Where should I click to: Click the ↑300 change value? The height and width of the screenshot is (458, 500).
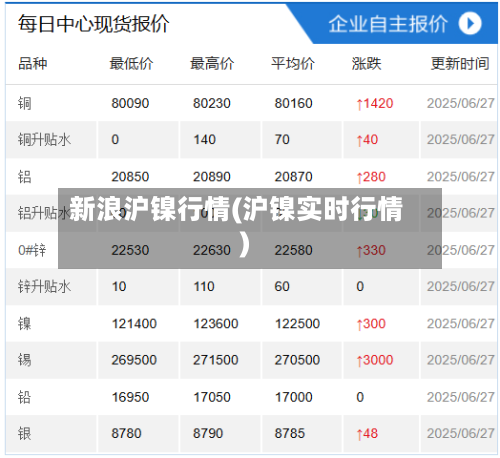coord(371,324)
